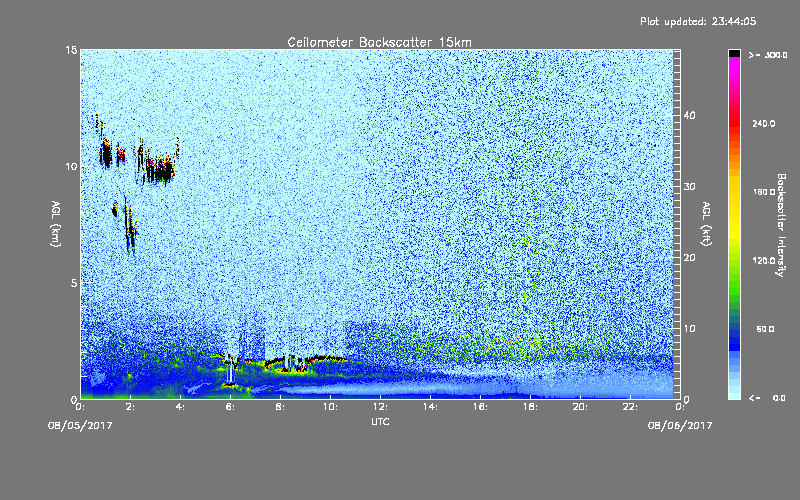Click the high cirrus cloud echo near 10 km at 3 UTC
The height and width of the screenshot is (500, 800).
click(158, 169)
